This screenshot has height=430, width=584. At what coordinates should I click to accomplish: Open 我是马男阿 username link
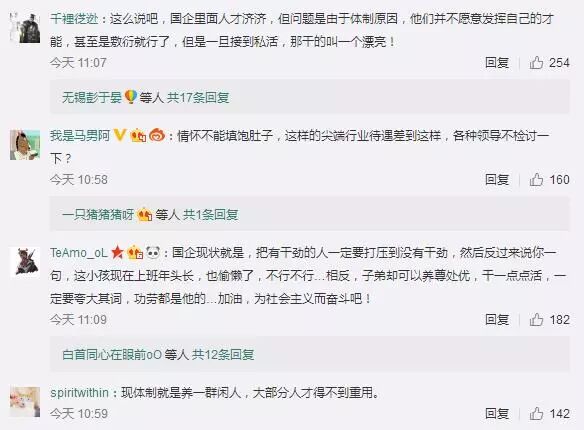(80, 136)
